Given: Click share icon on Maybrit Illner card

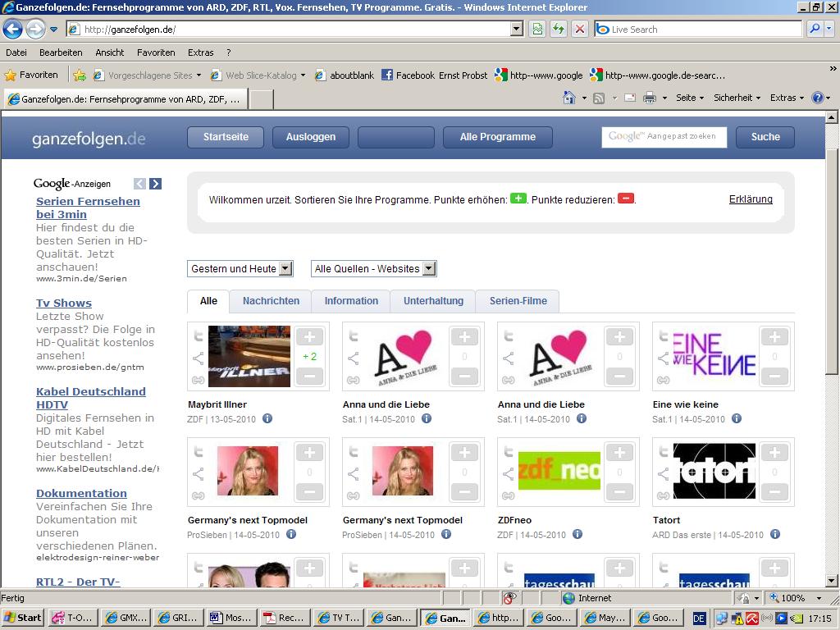Looking at the screenshot, I should pos(199,358).
